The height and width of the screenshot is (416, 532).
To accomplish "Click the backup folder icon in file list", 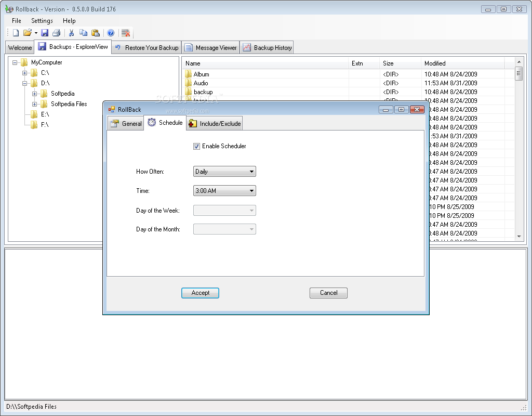I will (x=188, y=92).
